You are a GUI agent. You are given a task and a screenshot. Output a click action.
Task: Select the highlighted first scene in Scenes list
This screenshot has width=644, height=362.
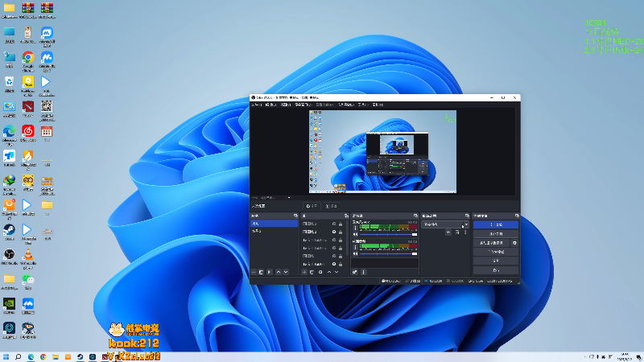[x=274, y=224]
